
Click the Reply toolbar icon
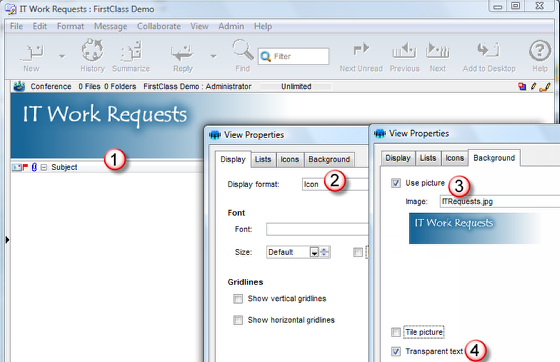182,53
